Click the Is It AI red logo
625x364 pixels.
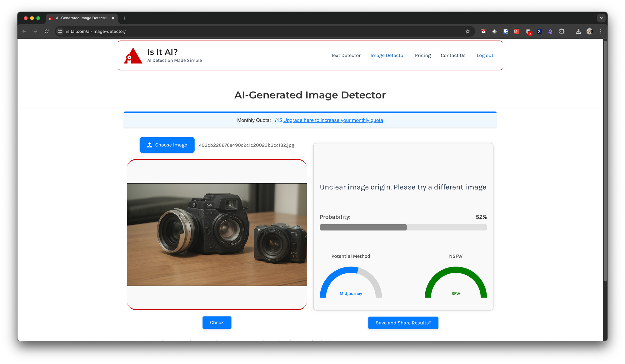(x=133, y=56)
